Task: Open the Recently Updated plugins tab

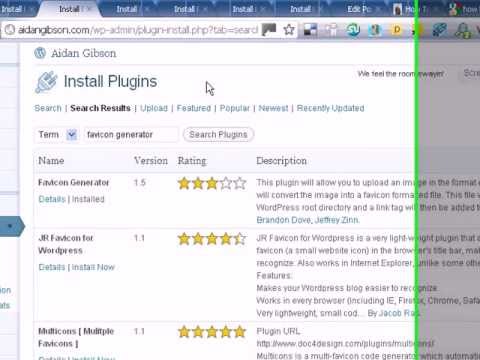Action: 330,108
